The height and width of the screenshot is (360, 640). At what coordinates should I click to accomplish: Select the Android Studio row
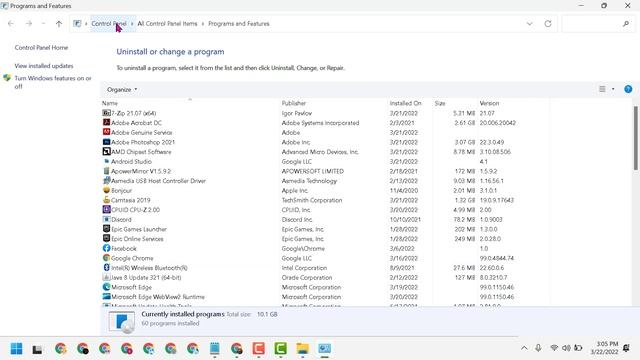tap(326, 161)
